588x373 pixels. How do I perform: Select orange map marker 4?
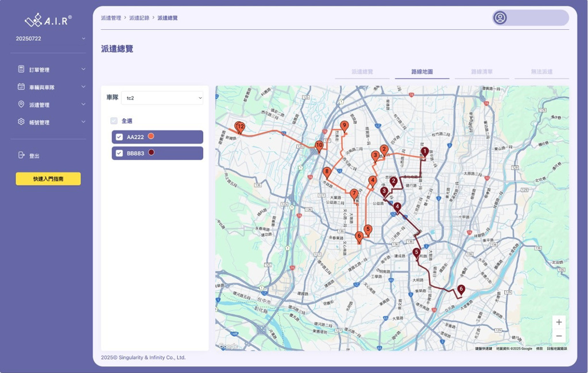[372, 181]
